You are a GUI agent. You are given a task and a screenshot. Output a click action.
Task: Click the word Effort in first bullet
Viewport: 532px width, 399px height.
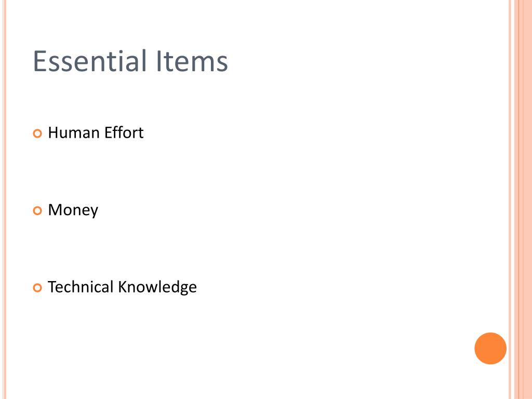coord(124,132)
